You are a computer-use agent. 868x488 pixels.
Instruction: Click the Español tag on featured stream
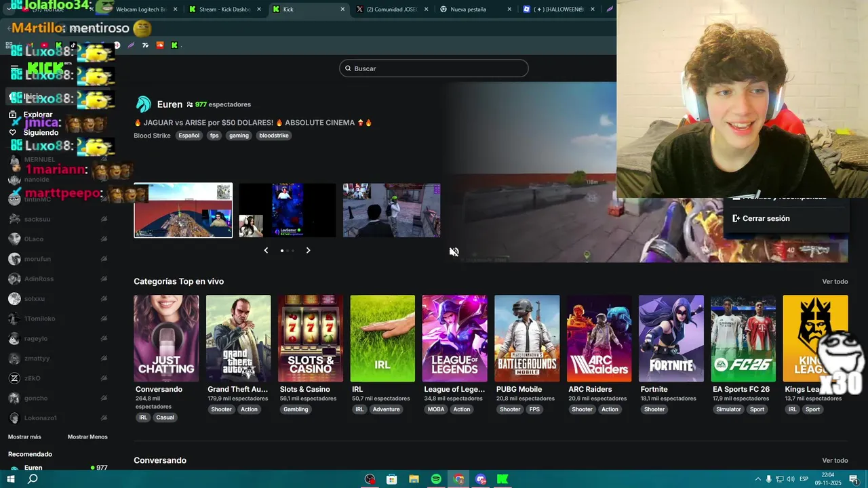tap(189, 136)
